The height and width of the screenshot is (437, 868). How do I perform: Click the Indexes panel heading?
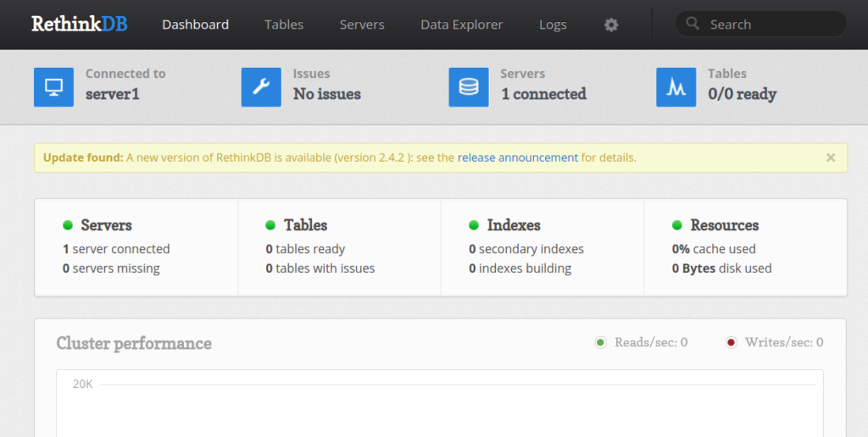[x=514, y=225]
